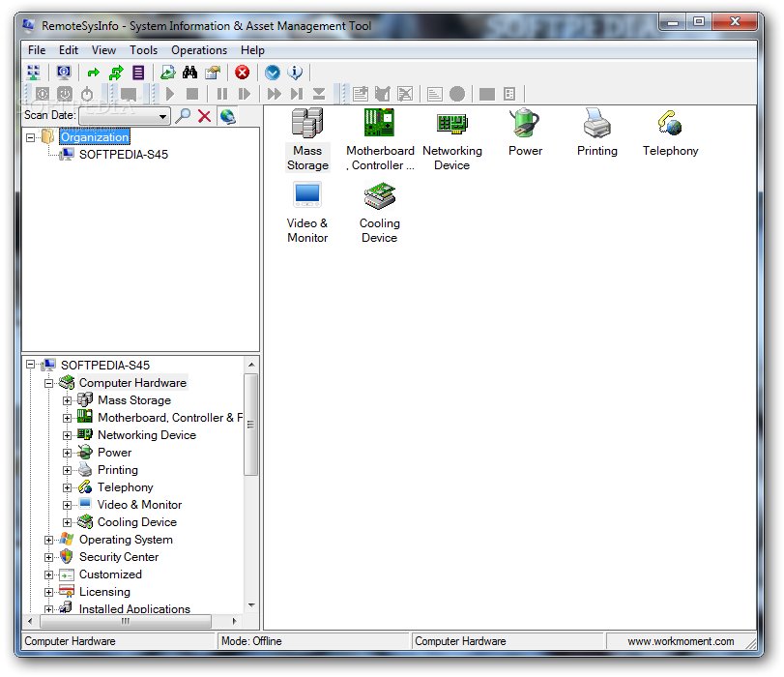Expand the Security Center tree node
This screenshot has height=677, width=784.
click(x=49, y=557)
